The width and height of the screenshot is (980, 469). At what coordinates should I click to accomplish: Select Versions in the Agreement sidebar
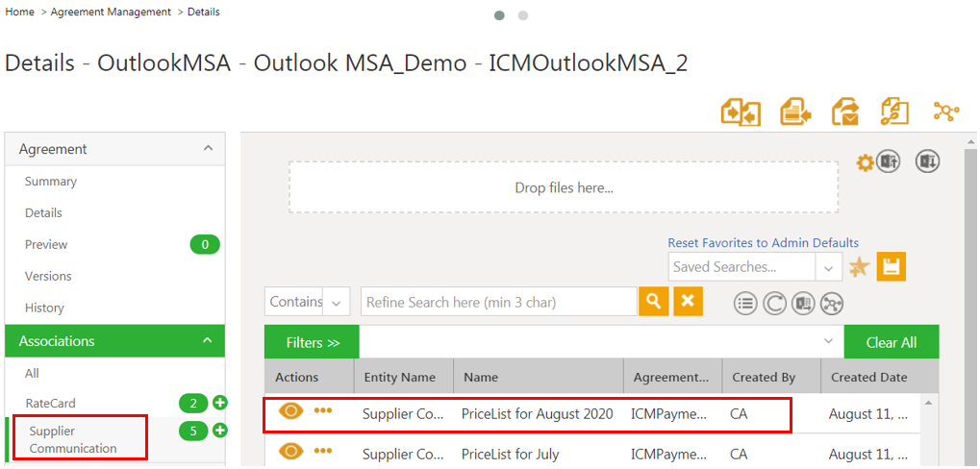click(x=48, y=276)
